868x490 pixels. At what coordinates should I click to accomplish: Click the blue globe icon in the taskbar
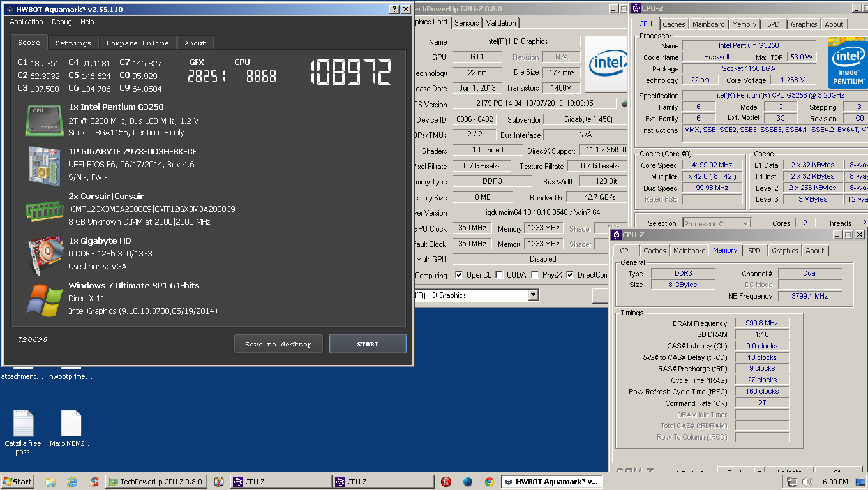click(468, 482)
